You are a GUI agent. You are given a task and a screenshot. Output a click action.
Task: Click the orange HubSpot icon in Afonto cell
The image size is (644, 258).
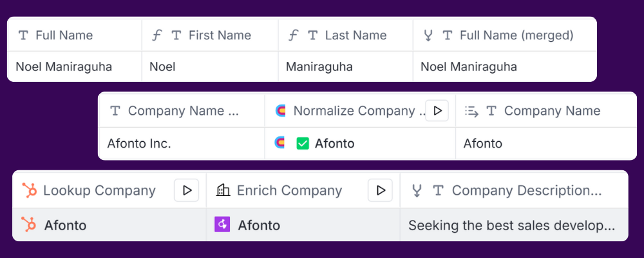[x=29, y=224]
